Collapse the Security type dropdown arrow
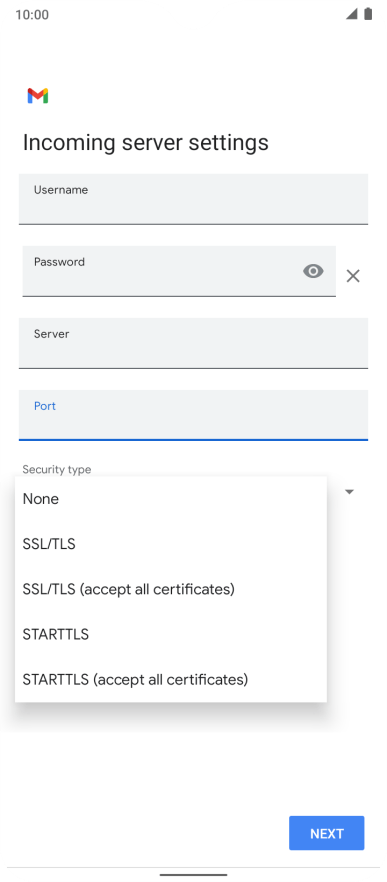The image size is (387, 882). [349, 492]
